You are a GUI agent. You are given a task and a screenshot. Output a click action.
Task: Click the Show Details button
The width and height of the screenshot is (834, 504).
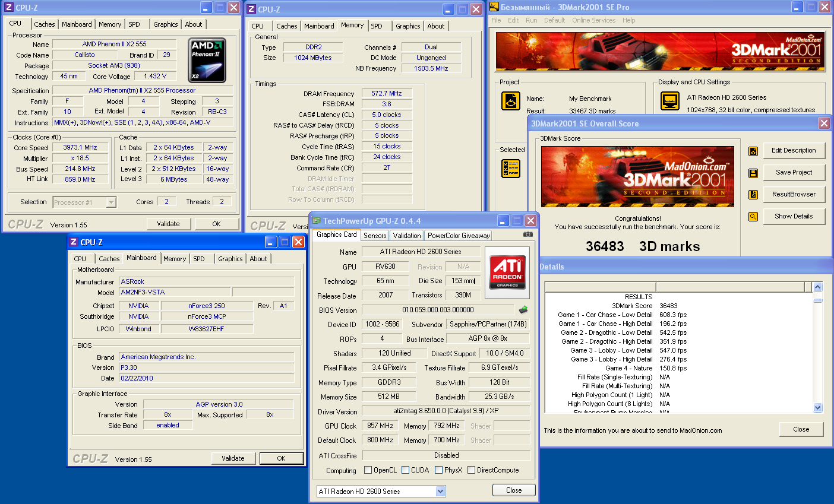click(x=794, y=217)
